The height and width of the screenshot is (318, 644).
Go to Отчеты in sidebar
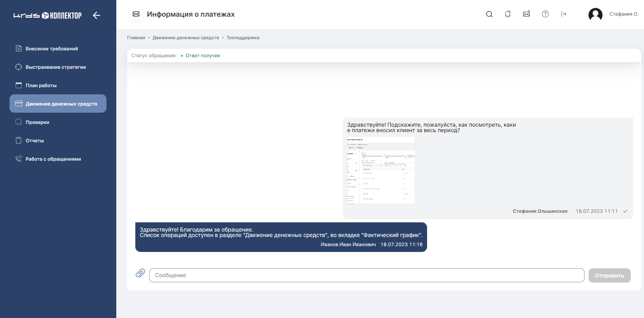click(35, 141)
